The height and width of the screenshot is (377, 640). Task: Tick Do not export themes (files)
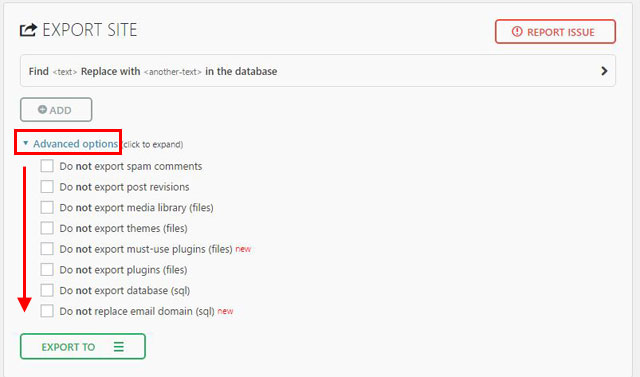click(x=47, y=228)
